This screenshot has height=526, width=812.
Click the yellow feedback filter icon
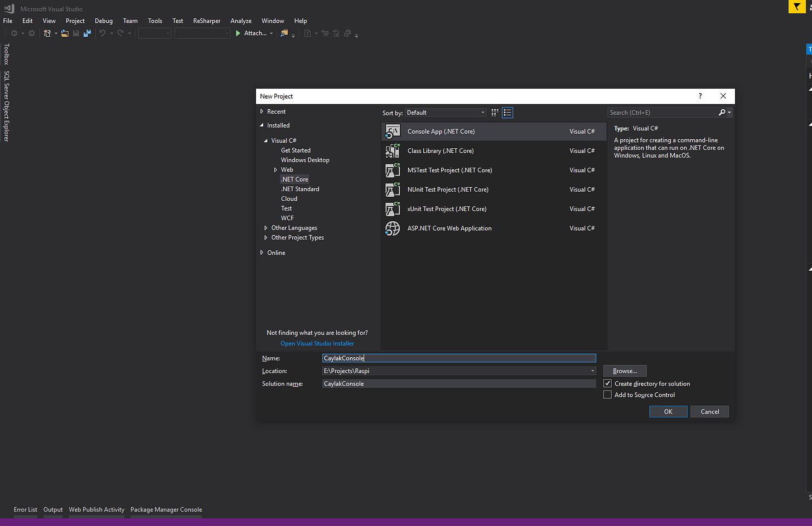tap(797, 7)
